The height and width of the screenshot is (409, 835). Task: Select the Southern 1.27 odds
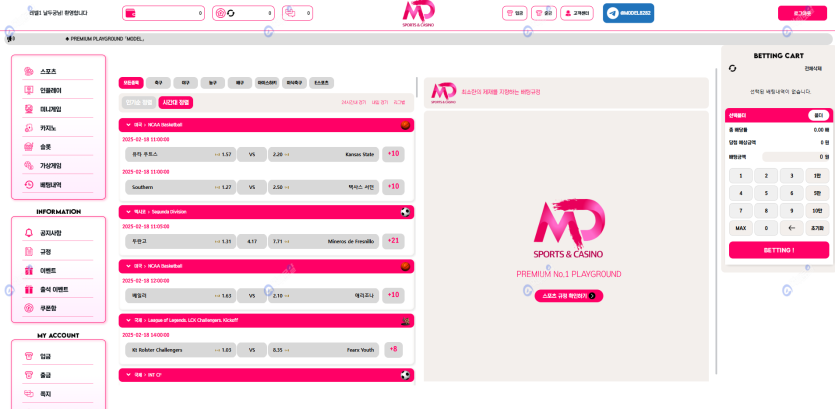point(181,187)
